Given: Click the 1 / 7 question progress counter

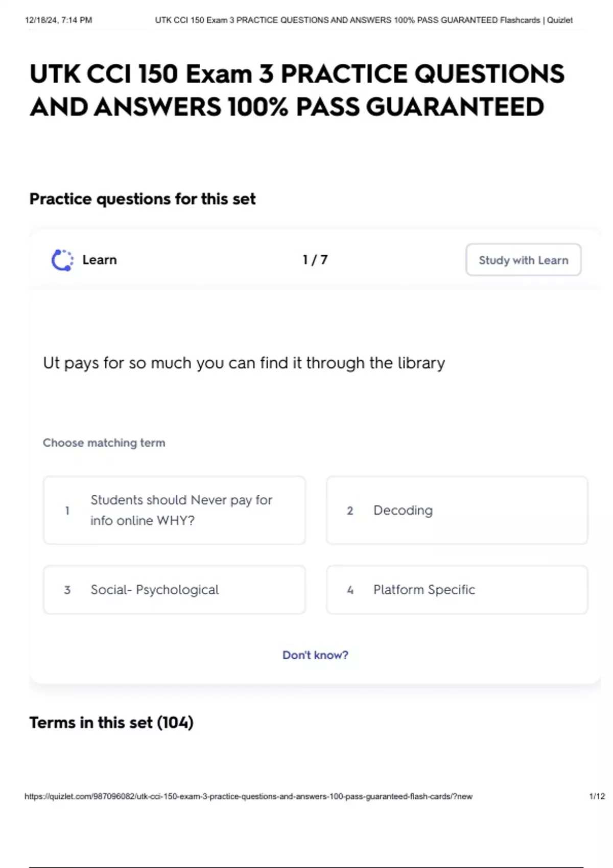Looking at the screenshot, I should [315, 260].
